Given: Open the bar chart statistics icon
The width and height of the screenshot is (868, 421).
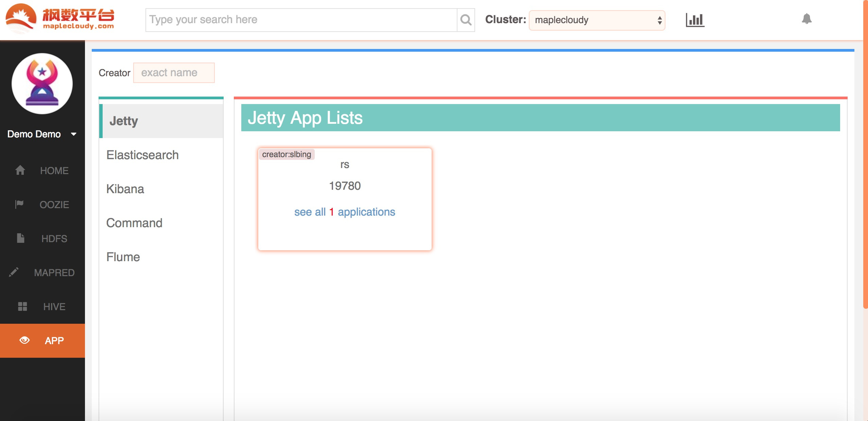Looking at the screenshot, I should [695, 20].
